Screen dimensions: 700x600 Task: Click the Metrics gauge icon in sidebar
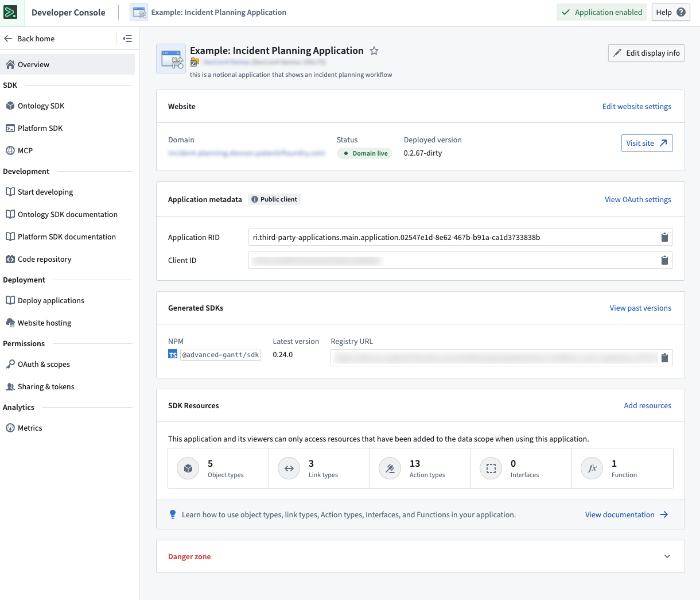[x=10, y=428]
